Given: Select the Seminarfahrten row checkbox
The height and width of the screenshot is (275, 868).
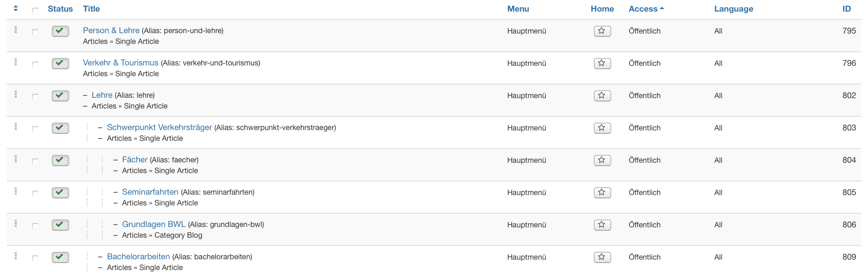Looking at the screenshot, I should (35, 193).
